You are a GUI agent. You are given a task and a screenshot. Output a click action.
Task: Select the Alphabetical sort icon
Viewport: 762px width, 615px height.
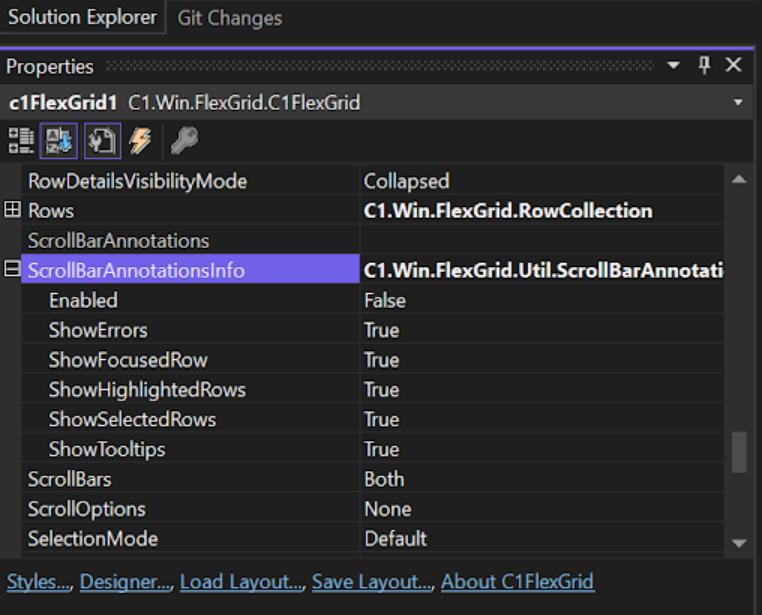61,141
